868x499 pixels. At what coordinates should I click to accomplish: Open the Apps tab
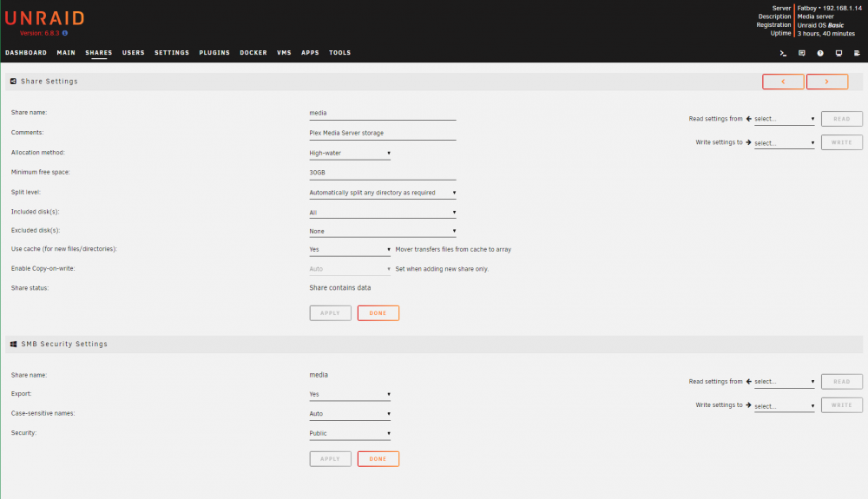click(x=310, y=53)
